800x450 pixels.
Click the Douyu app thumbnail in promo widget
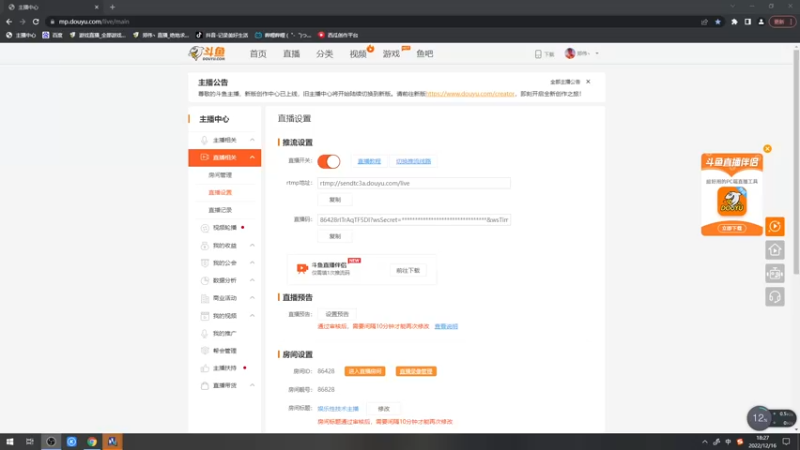pyautogui.click(x=732, y=201)
